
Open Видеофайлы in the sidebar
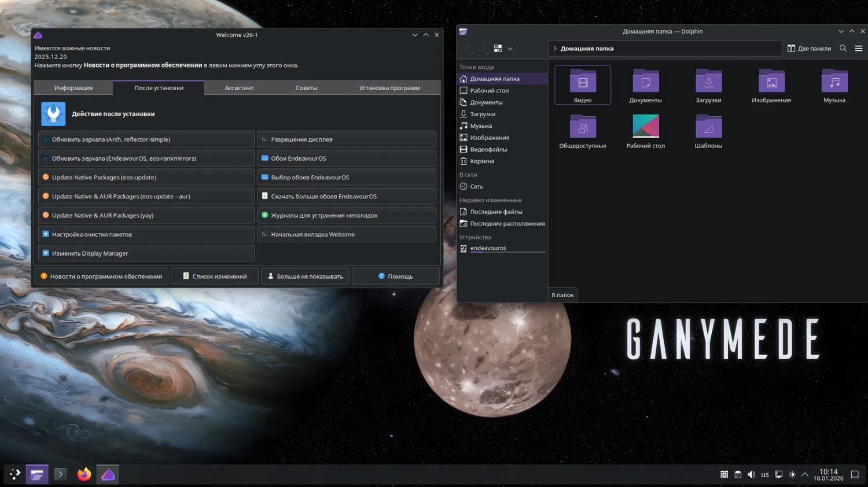click(x=502, y=149)
